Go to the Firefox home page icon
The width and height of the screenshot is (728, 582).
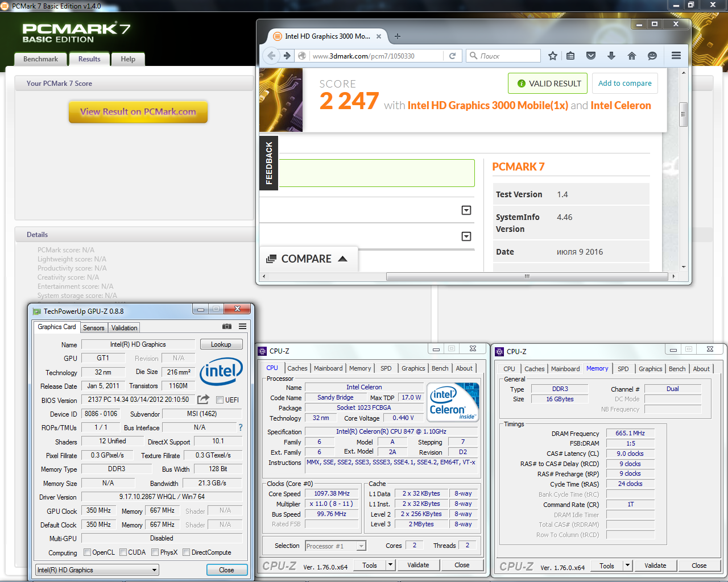click(x=631, y=56)
